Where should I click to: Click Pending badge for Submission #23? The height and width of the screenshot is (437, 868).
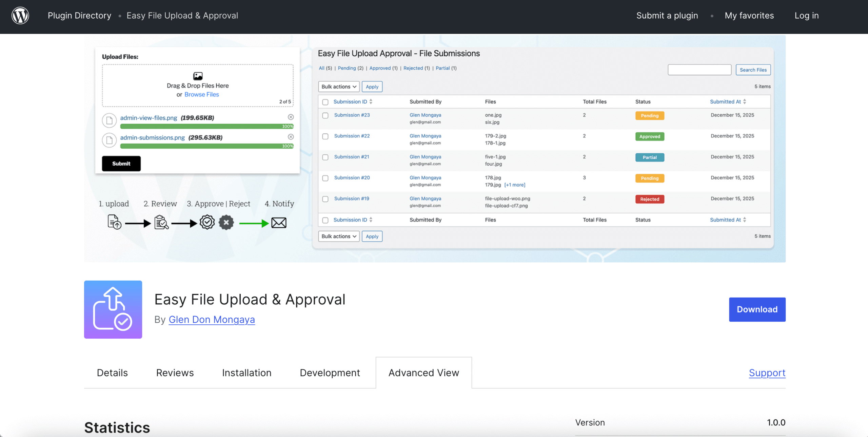(x=649, y=116)
